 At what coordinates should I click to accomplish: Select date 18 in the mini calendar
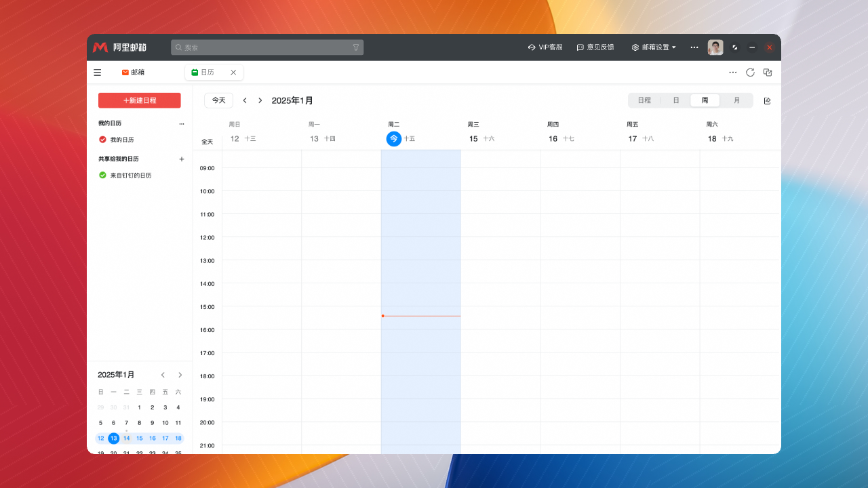pos(178,439)
